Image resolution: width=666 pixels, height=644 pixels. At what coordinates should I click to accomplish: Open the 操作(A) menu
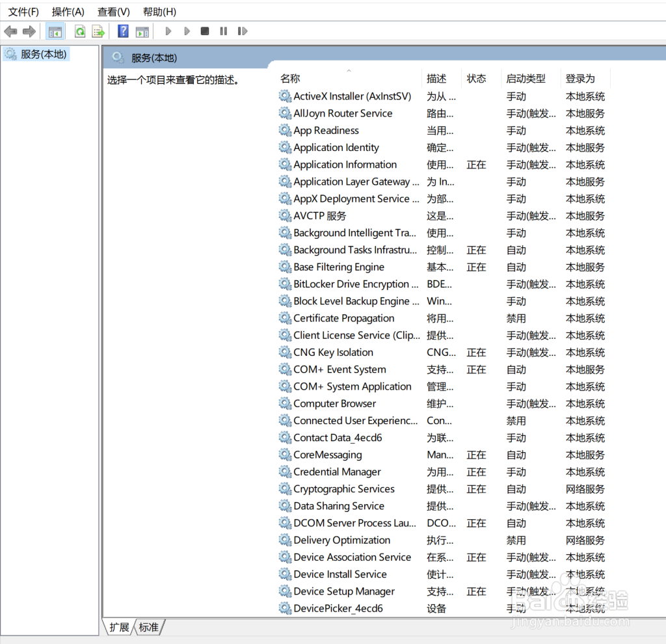click(68, 12)
